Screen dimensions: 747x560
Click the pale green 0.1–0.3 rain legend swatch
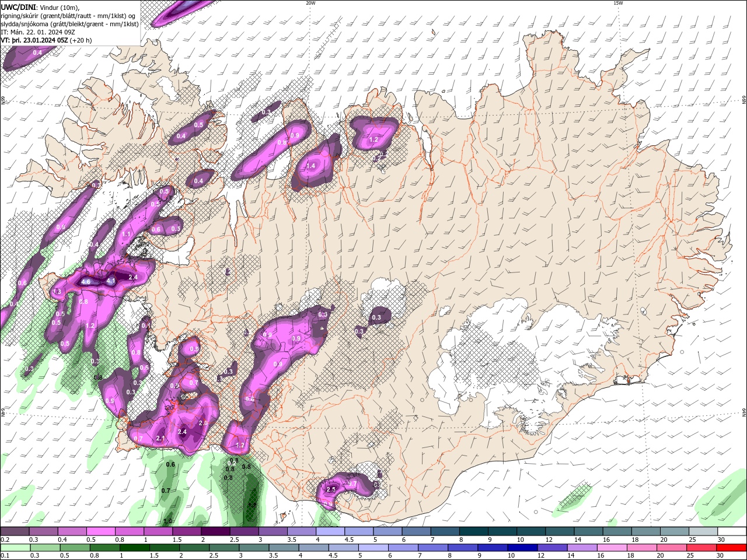(x=15, y=548)
